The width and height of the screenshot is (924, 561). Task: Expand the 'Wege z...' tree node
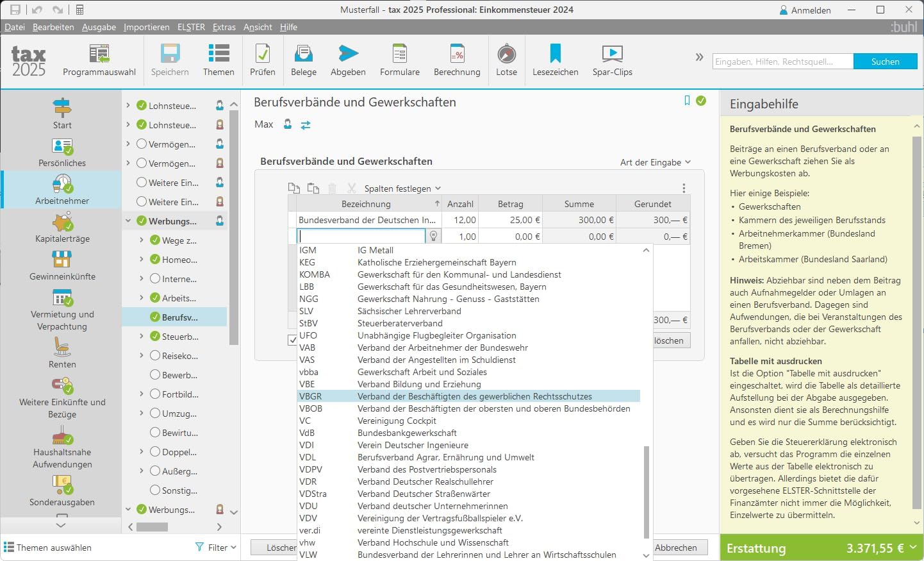[142, 240]
